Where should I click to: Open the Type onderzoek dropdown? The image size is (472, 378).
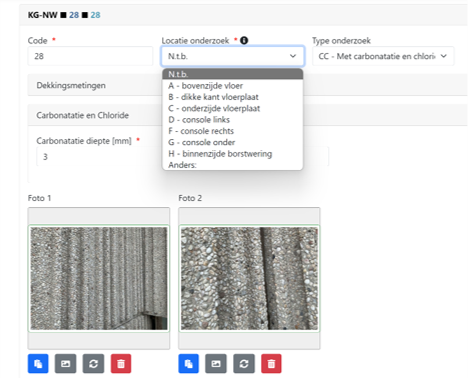coord(383,56)
